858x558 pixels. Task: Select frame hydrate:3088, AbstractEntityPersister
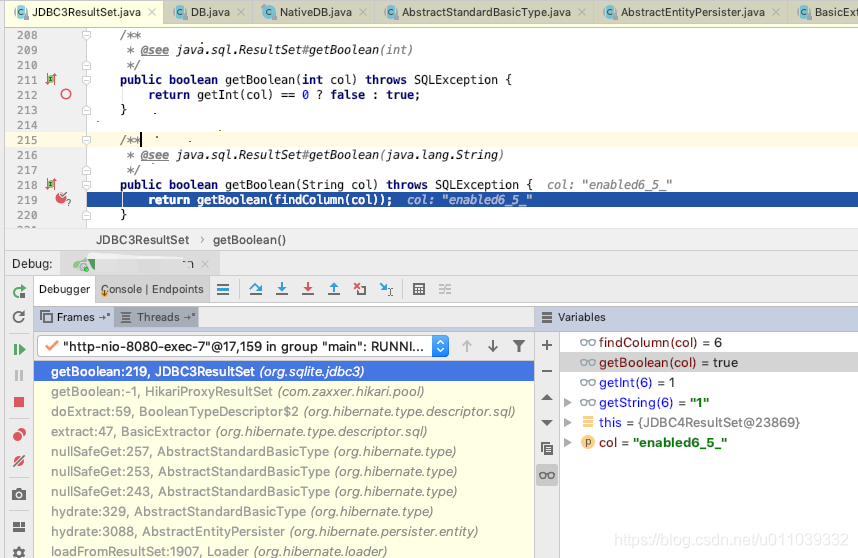283,532
